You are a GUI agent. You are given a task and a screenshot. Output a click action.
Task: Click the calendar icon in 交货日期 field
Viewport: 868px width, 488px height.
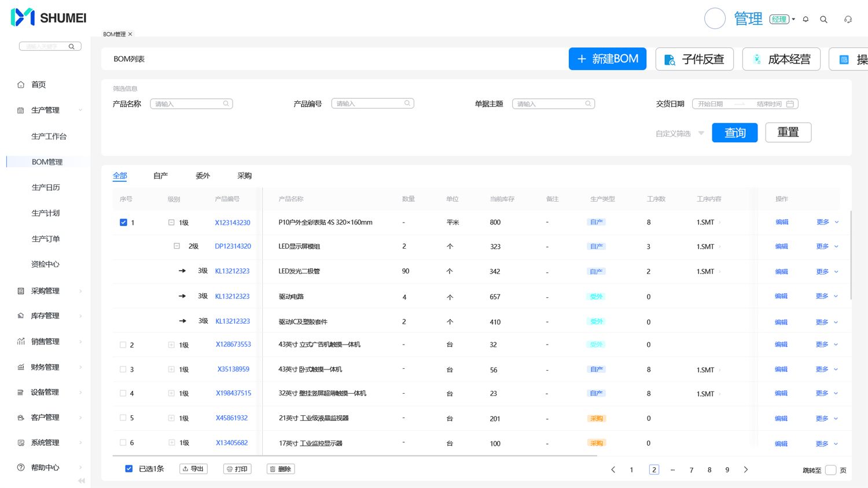coord(790,103)
